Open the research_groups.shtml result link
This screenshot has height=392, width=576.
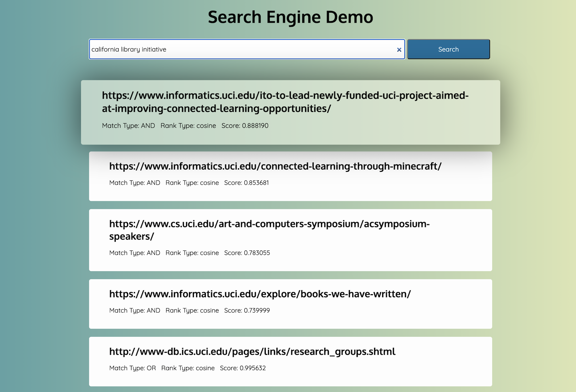(252, 351)
